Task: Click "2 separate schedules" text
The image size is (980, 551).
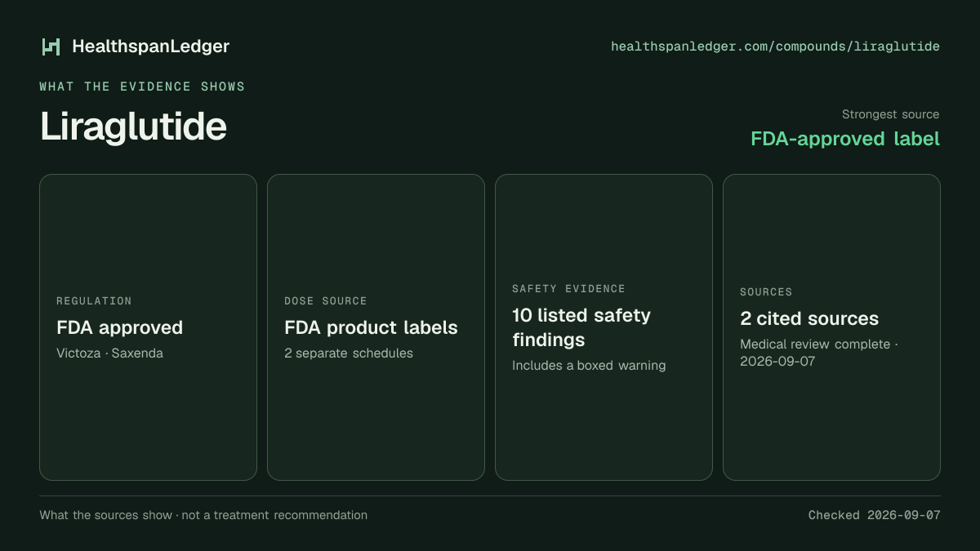Action: (349, 353)
